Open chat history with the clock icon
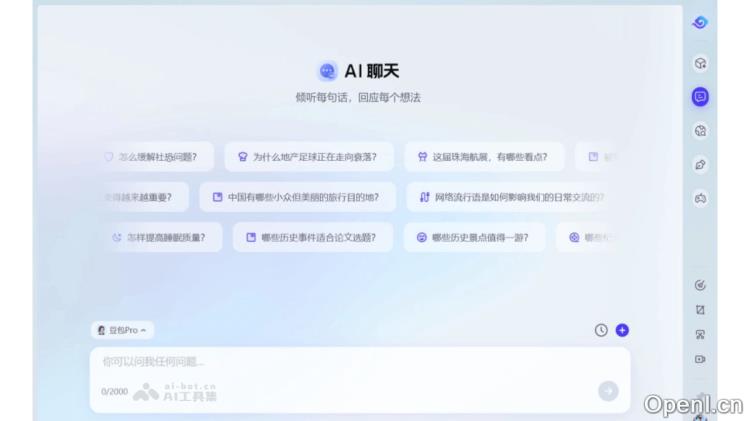The image size is (750, 421). coord(601,330)
